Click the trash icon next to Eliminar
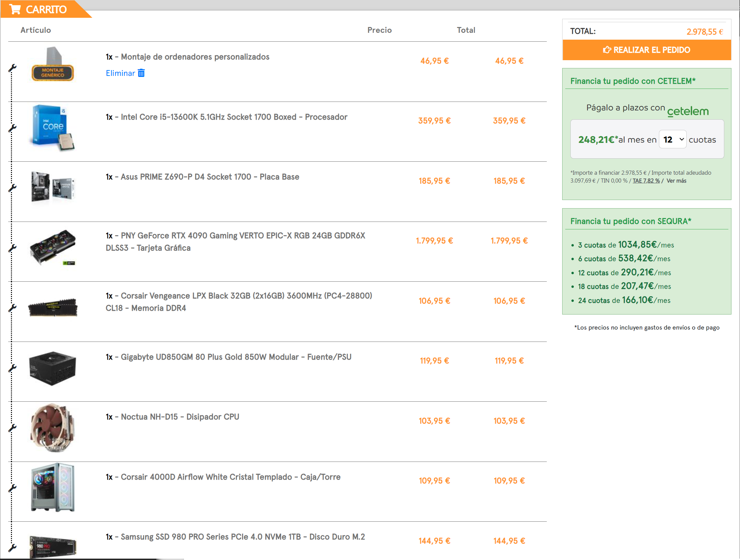 (141, 73)
